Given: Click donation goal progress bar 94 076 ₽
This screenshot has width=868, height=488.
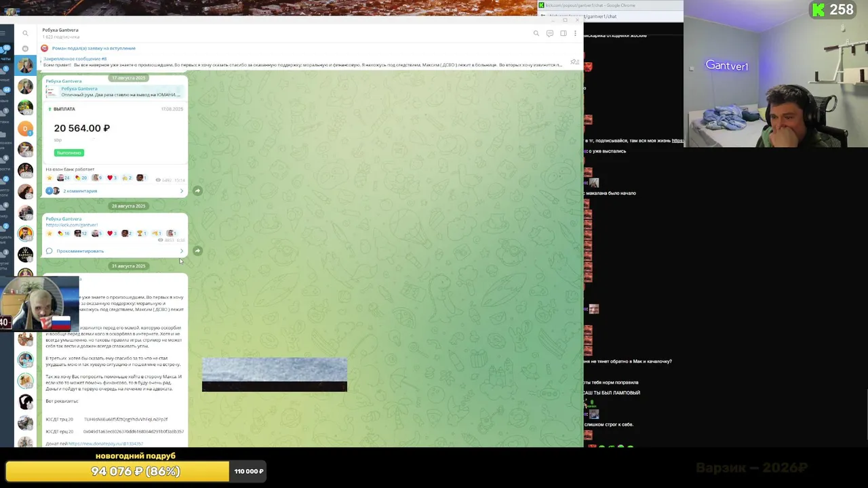Looking at the screenshot, I should [117, 471].
